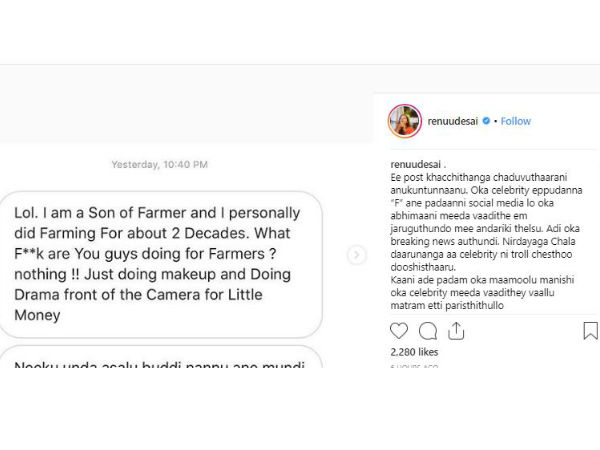This screenshot has height=450, width=600.
Task: Like the post with heart icon
Action: pos(399,331)
